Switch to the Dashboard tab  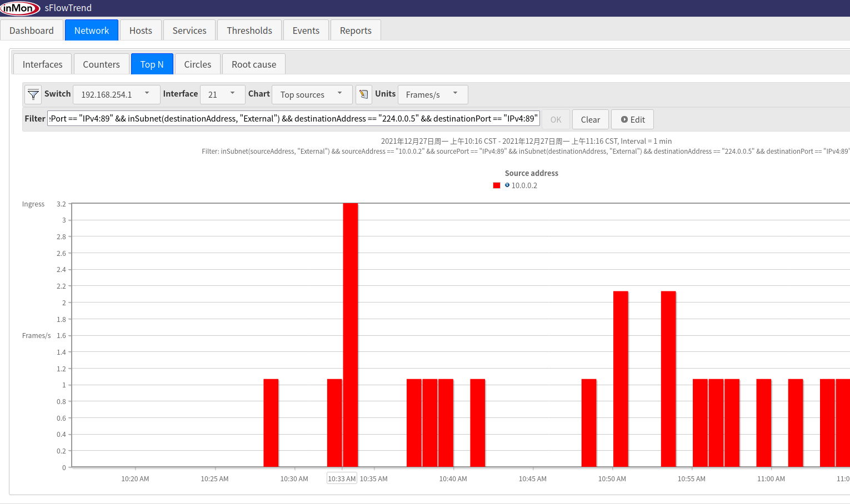[32, 31]
